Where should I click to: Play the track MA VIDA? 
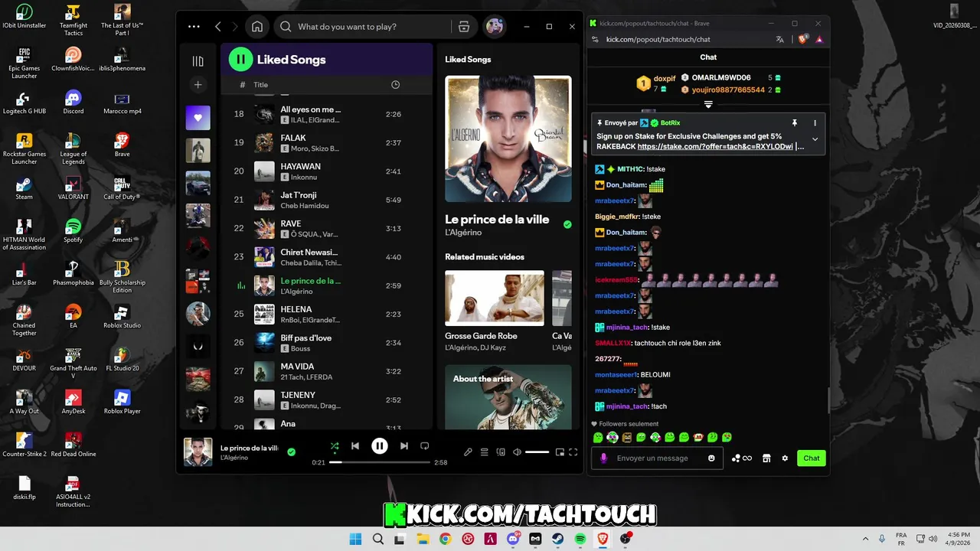click(x=326, y=372)
